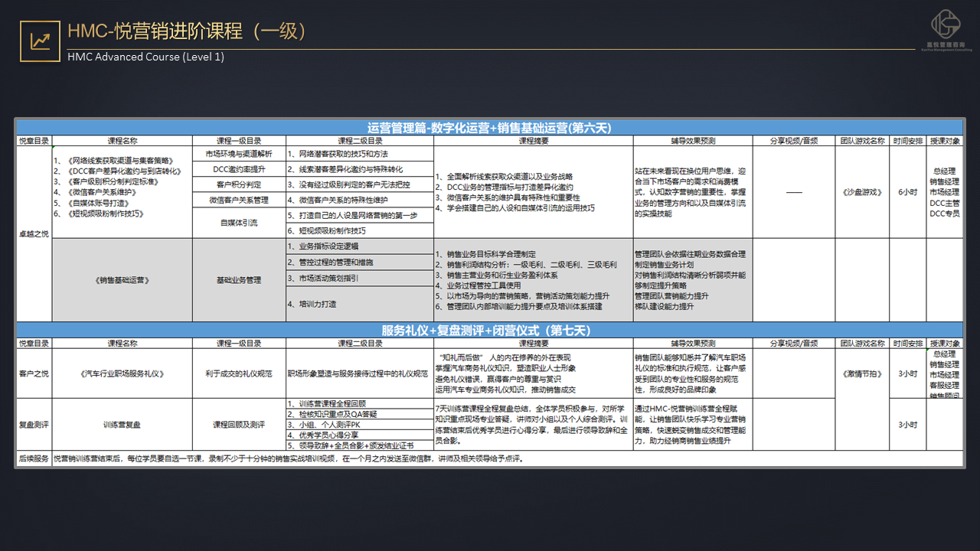The height and width of the screenshot is (551, 980).
Task: Click the row 微信客户关系的特殊性维护
Action: (x=360, y=200)
